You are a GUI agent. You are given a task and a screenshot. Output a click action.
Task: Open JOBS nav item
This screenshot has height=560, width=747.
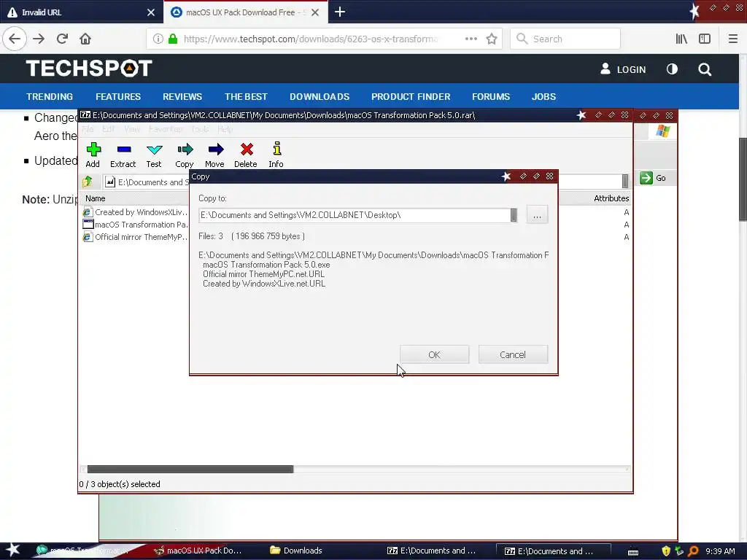543,97
